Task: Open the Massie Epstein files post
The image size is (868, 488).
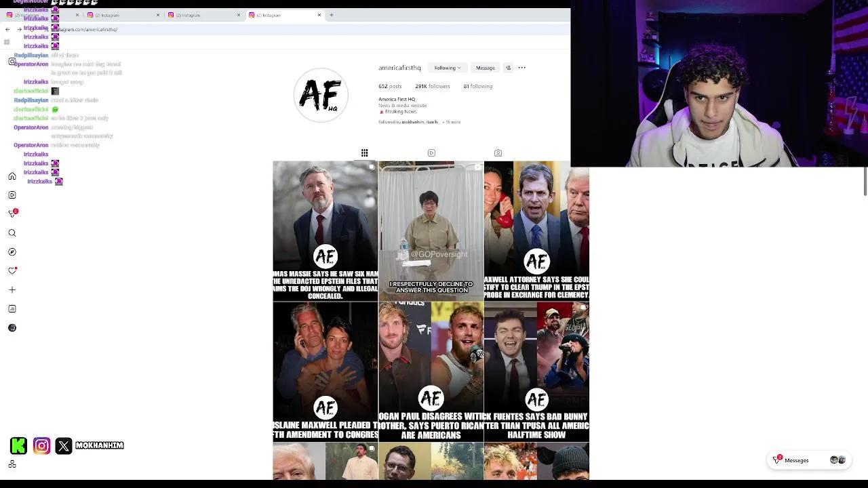Action: pyautogui.click(x=325, y=231)
